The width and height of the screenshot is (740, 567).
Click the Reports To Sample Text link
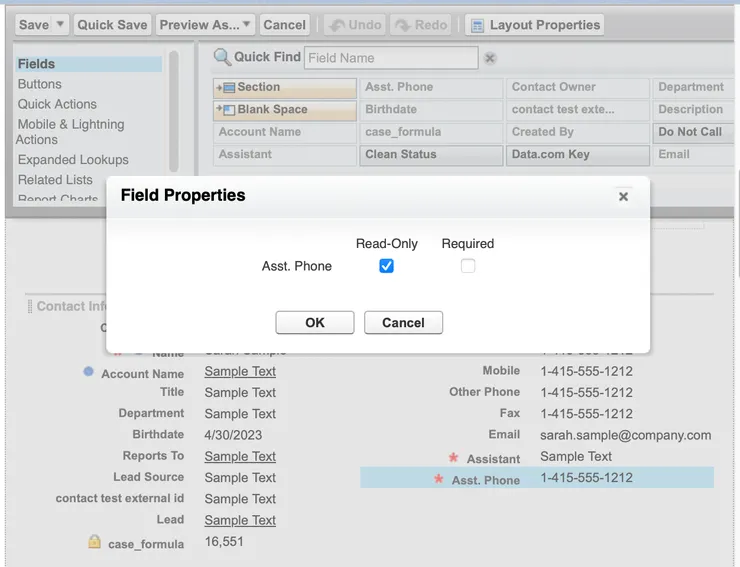(240, 457)
